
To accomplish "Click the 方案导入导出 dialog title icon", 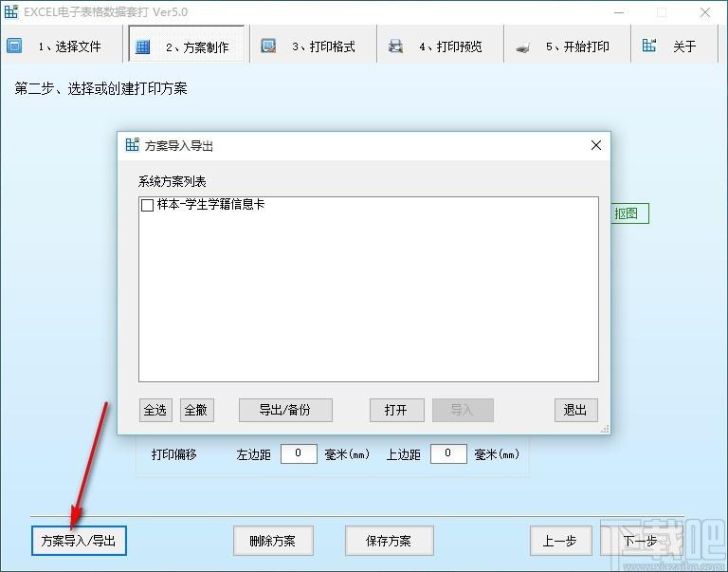I will (x=133, y=144).
